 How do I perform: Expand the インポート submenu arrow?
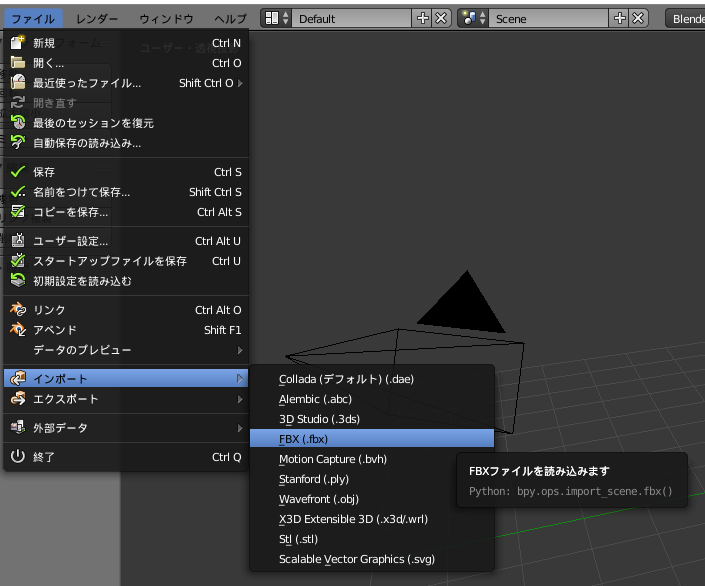[x=240, y=379]
